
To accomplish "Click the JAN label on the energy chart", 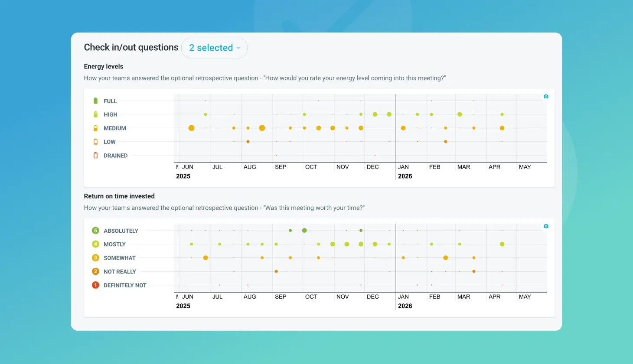I will tap(403, 167).
